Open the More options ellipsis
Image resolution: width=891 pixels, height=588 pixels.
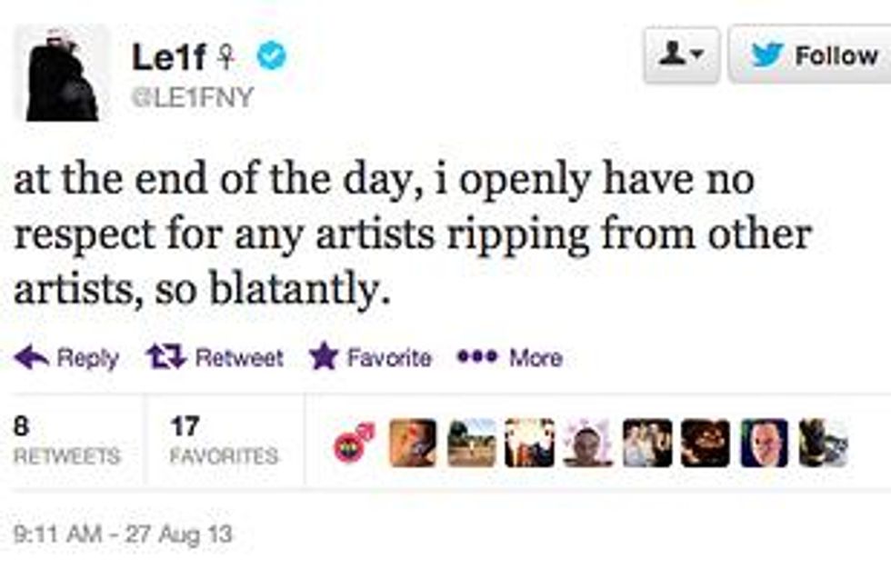tap(476, 357)
